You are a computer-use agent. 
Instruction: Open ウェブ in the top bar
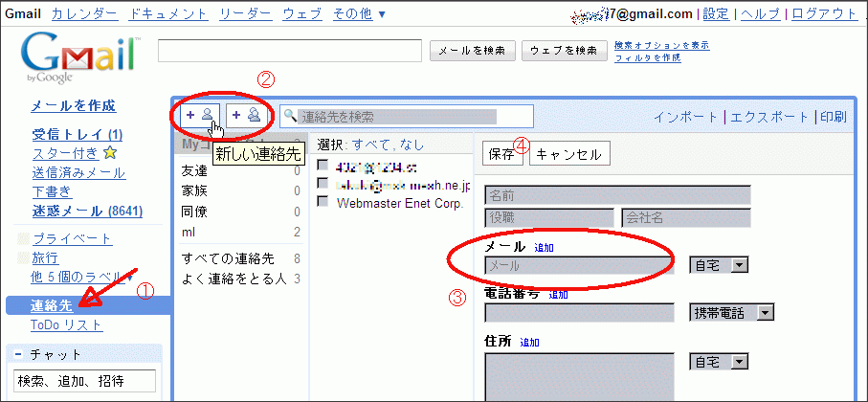(301, 13)
